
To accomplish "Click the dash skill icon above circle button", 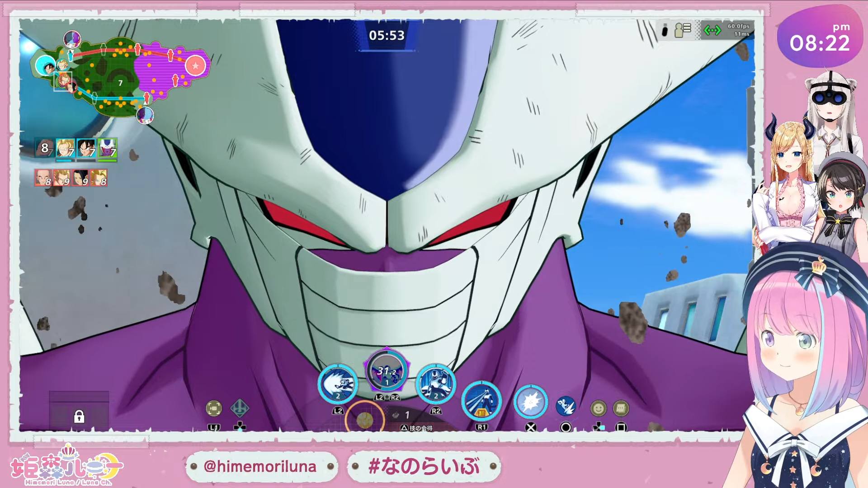I will (566, 406).
